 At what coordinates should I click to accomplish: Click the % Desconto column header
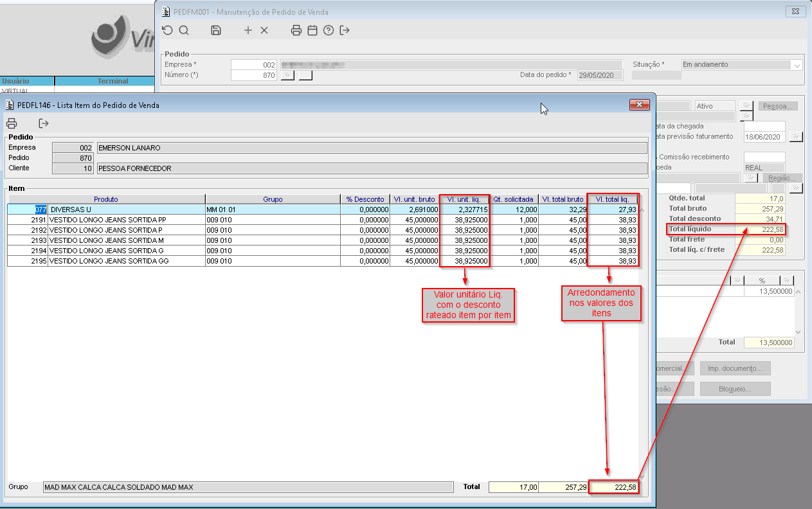(365, 199)
